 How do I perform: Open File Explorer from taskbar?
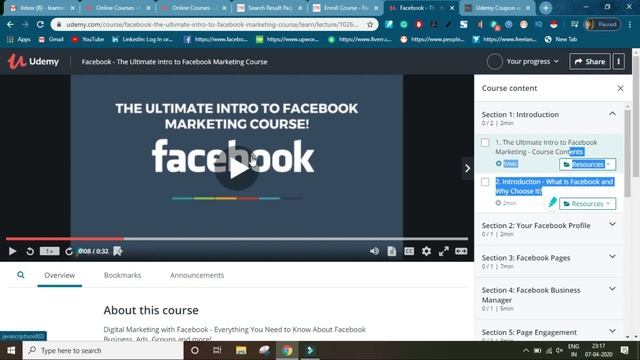pyautogui.click(x=241, y=351)
